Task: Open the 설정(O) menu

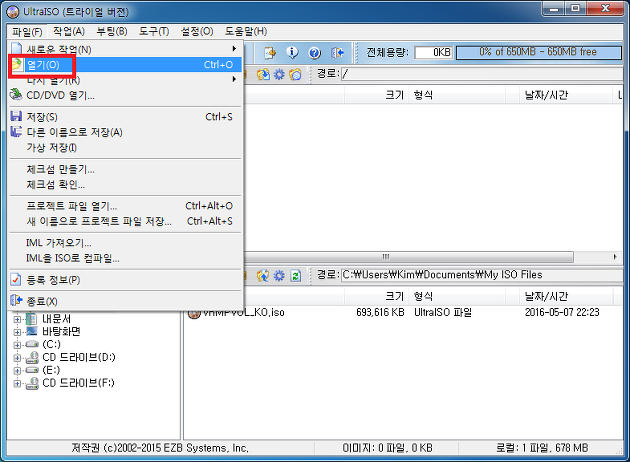Action: tap(197, 31)
